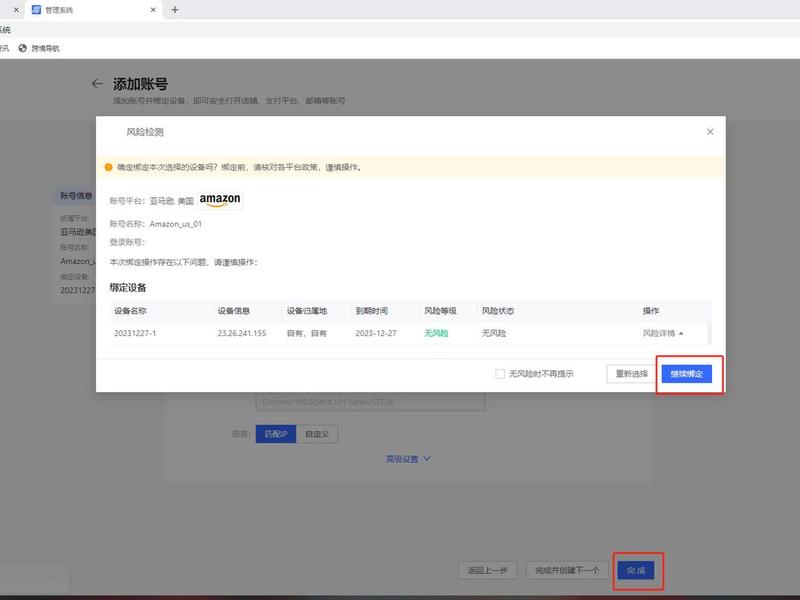Click expiry date 2023-12-27
Image resolution: width=800 pixels, height=600 pixels.
[x=376, y=333]
